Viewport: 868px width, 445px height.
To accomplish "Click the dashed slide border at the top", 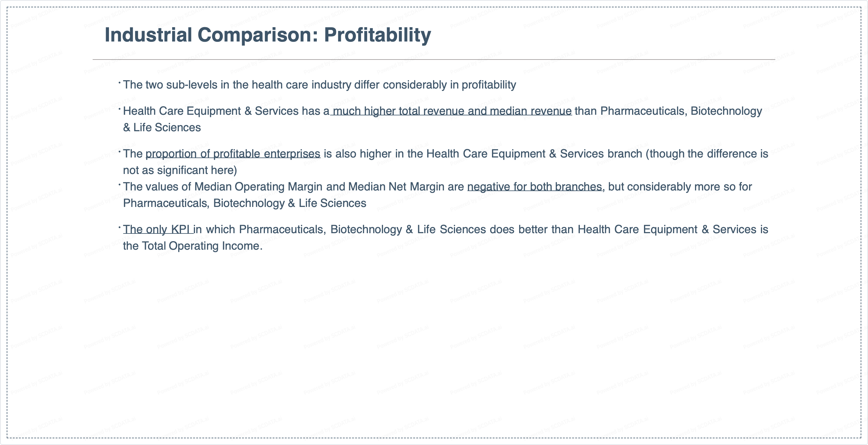I will click(x=434, y=7).
